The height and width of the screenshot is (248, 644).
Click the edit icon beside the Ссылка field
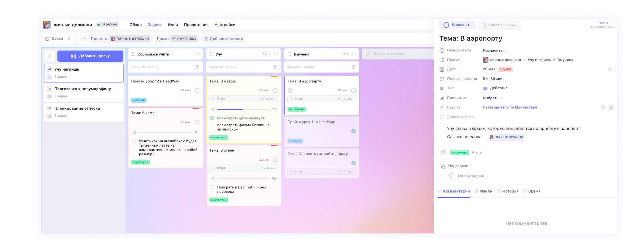pos(603,107)
